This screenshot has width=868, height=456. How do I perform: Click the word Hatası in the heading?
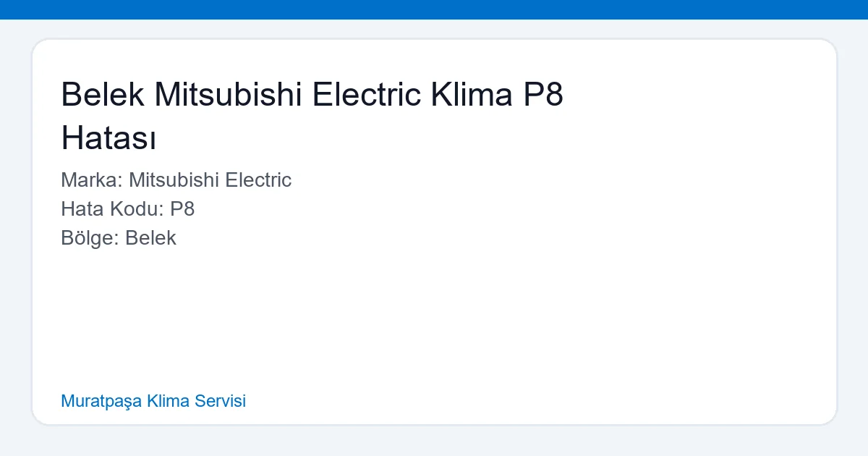[108, 139]
